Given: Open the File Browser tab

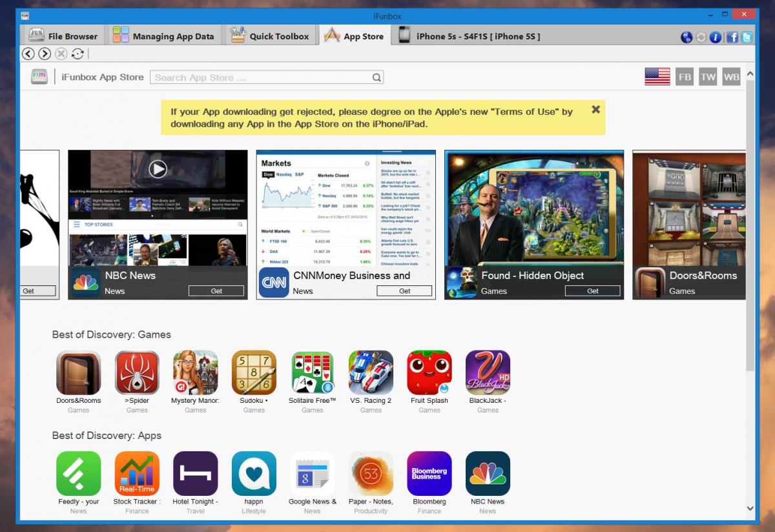Looking at the screenshot, I should coord(63,36).
